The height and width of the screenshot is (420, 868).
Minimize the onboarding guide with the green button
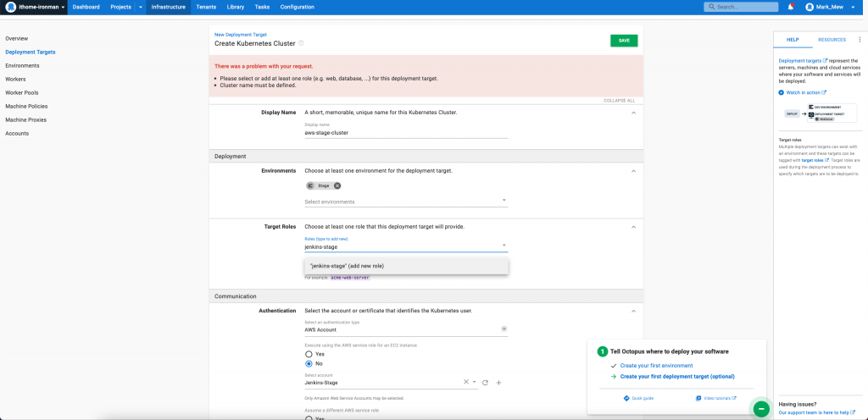tap(761, 408)
